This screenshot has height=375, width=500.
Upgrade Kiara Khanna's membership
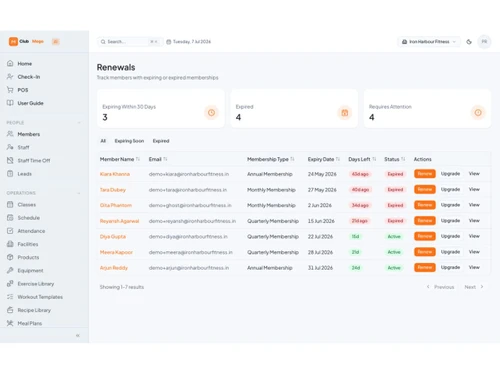[x=450, y=174]
